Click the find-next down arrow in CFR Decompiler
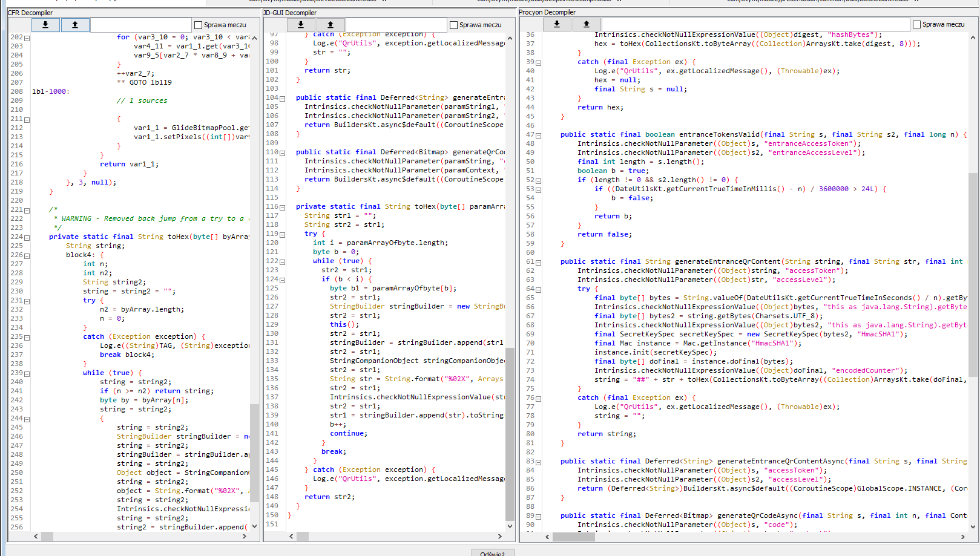This screenshot has height=556, width=980. 45,25
